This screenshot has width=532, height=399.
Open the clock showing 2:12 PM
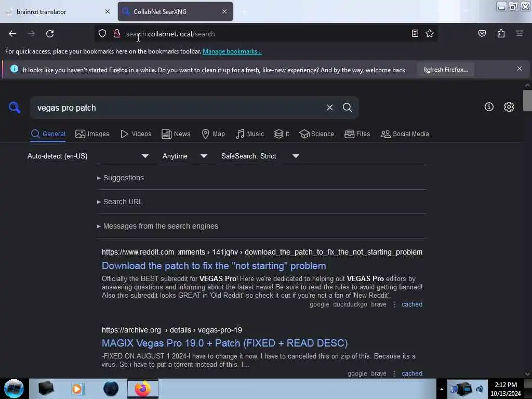(x=506, y=389)
